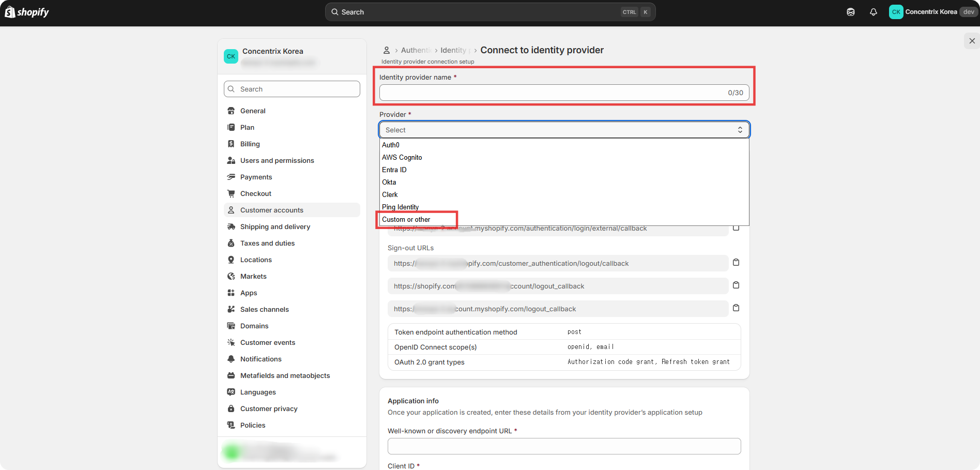Click the Sales channels icon
The width and height of the screenshot is (980, 470).
pos(231,309)
